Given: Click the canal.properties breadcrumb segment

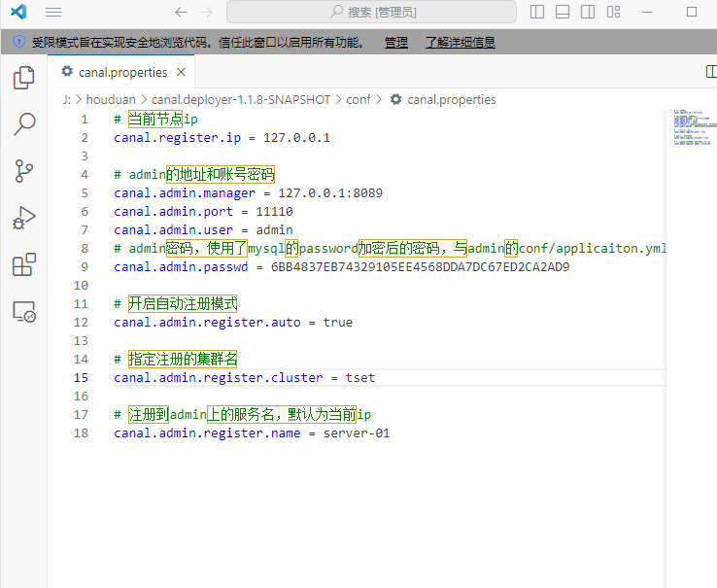Looking at the screenshot, I should 452,100.
